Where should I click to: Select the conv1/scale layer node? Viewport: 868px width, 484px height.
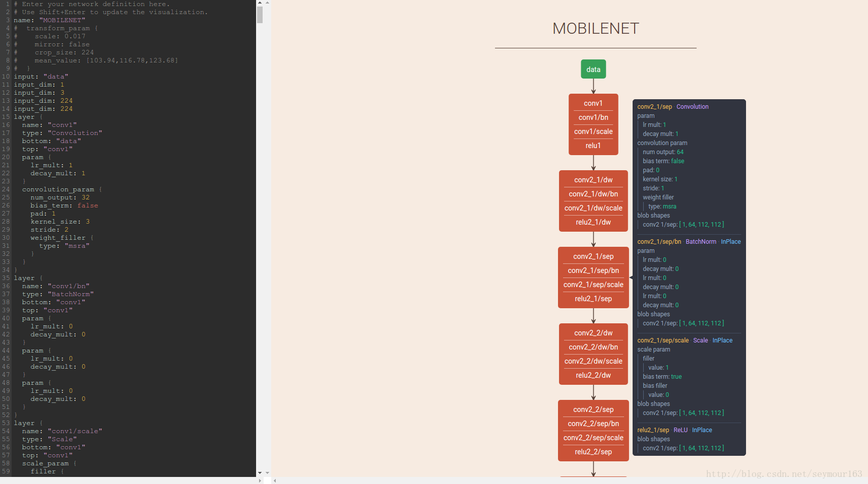point(593,131)
